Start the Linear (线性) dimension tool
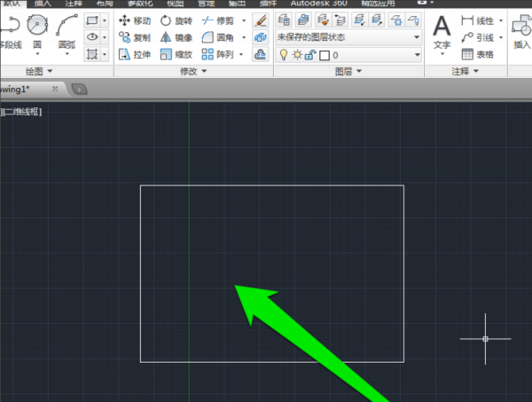Image resolution: width=532 pixels, height=402 pixels. (477, 20)
